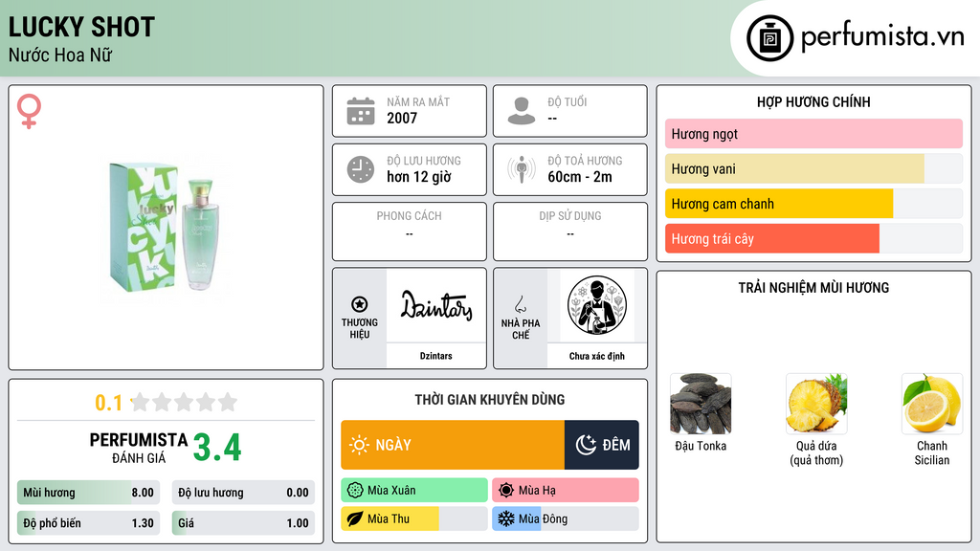Click the Hương cam chanh accord bar
The height and width of the screenshot is (551, 980).
coord(813,205)
